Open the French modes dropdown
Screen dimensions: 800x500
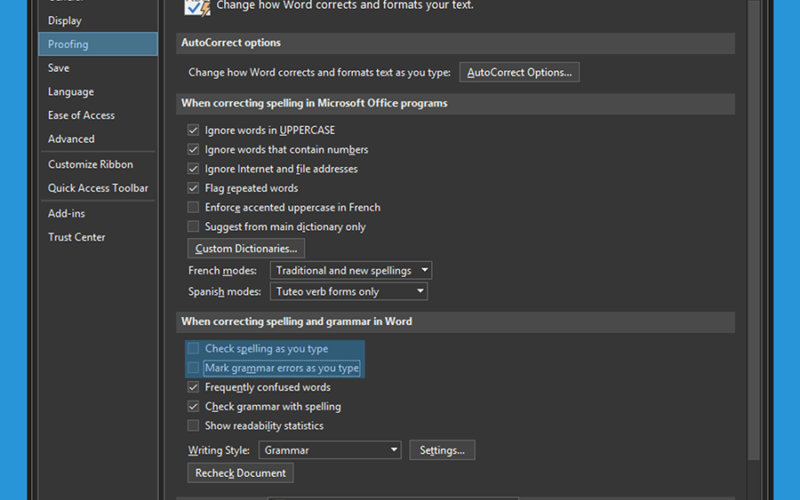tap(351, 270)
